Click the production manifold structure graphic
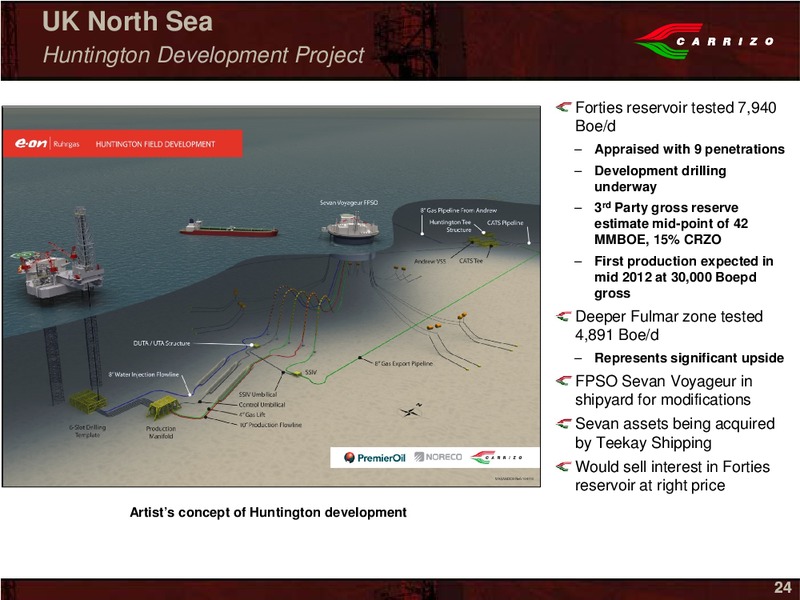The height and width of the screenshot is (600, 800). (163, 408)
